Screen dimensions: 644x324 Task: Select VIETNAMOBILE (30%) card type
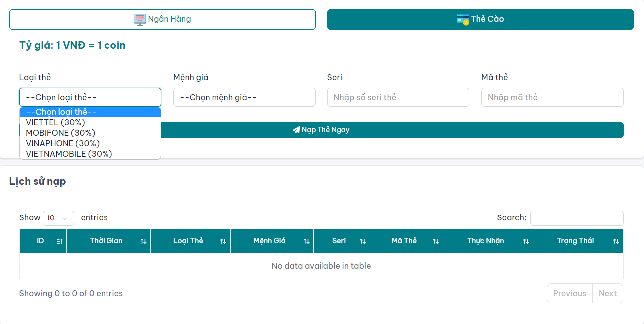[x=69, y=154]
